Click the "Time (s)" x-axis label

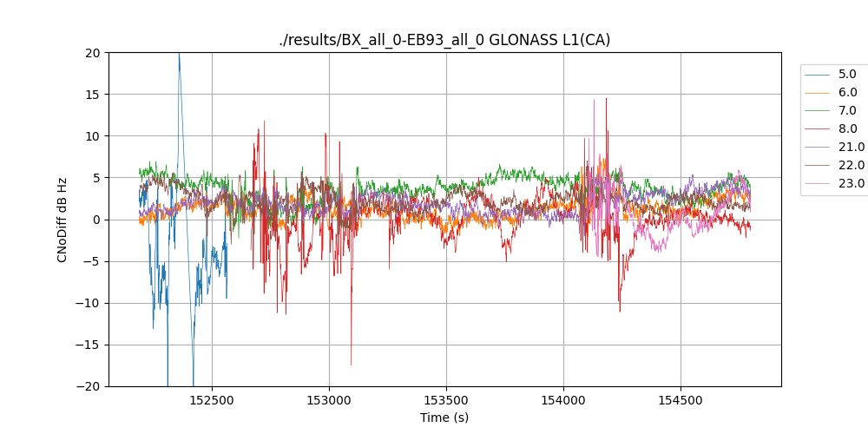tap(444, 418)
